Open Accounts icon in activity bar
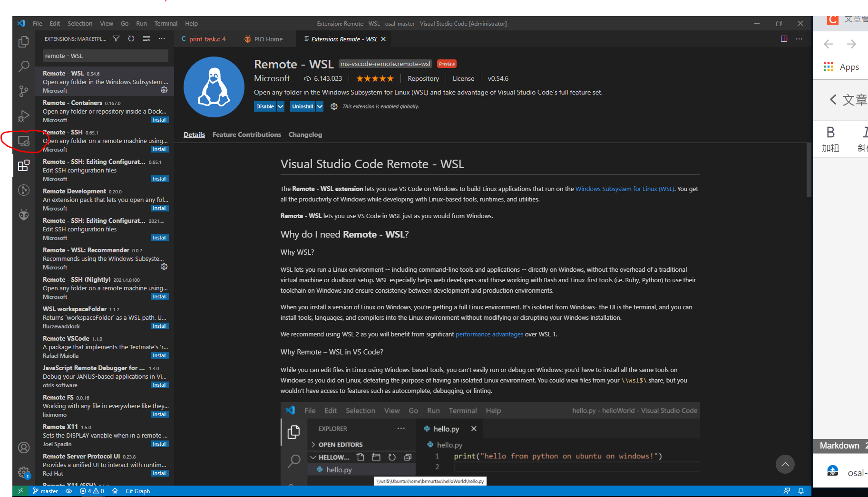Screen dimensions: 868x497 click(23, 448)
